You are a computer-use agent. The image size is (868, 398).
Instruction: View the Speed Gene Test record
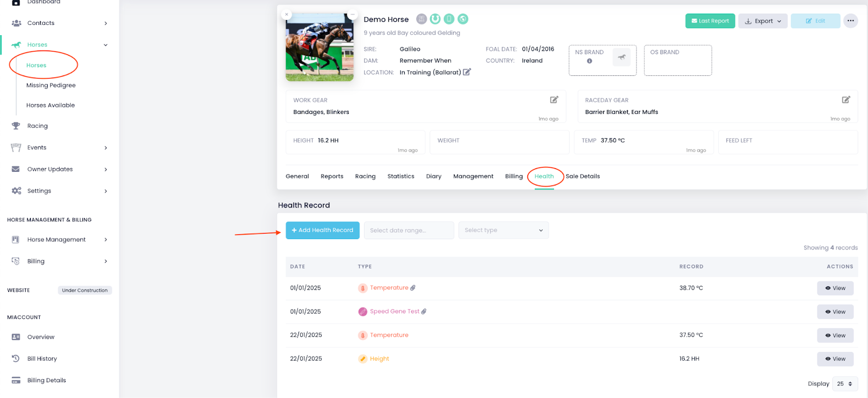point(835,312)
